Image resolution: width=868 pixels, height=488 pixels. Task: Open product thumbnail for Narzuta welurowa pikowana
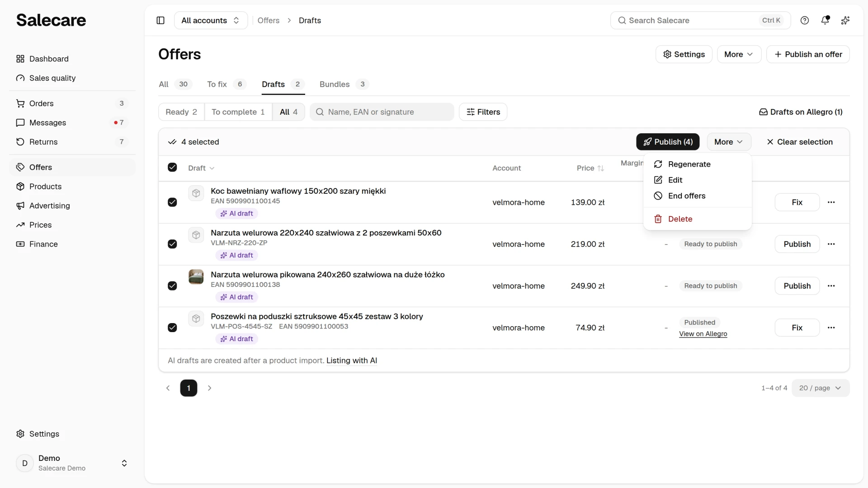(196, 277)
